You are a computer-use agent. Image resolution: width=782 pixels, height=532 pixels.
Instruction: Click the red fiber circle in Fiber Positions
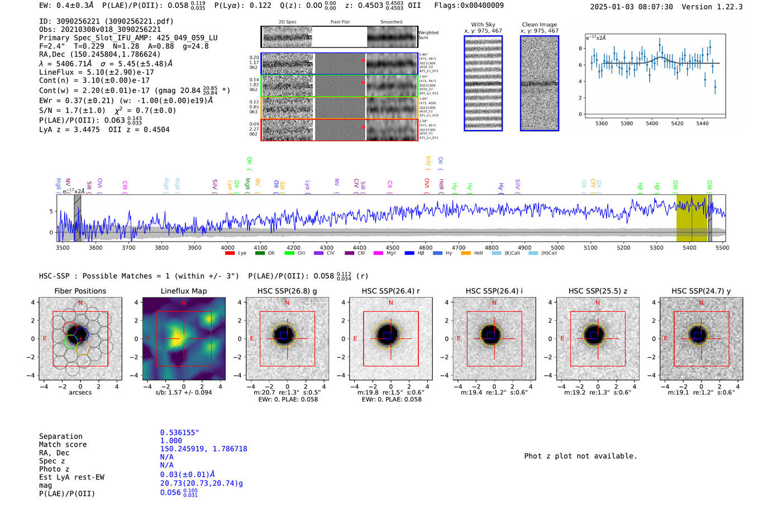[x=69, y=329]
